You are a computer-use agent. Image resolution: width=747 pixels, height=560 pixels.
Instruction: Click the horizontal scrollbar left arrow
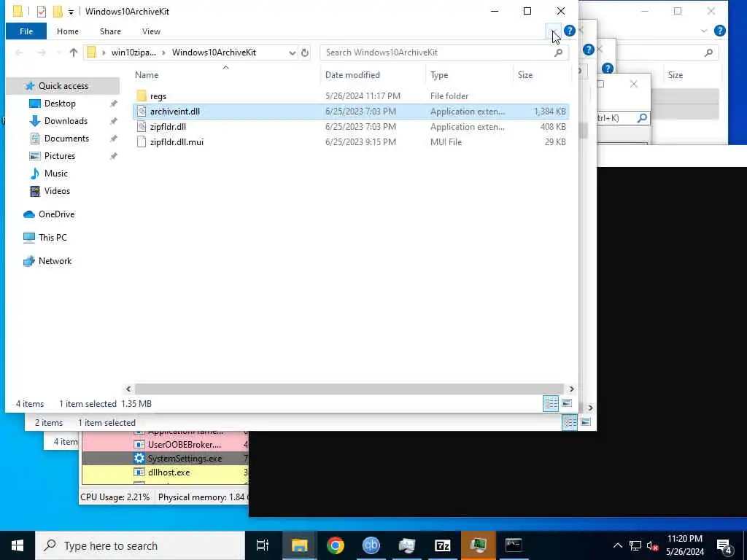[128, 389]
